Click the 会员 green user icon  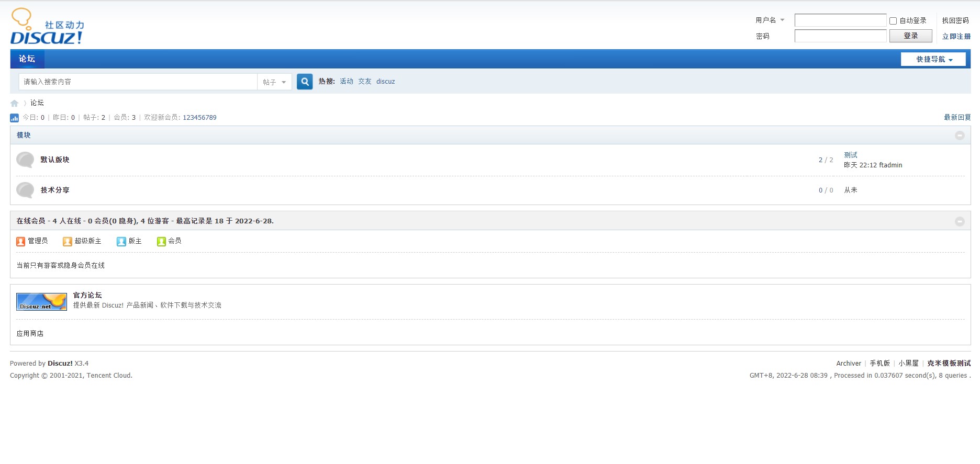[161, 241]
